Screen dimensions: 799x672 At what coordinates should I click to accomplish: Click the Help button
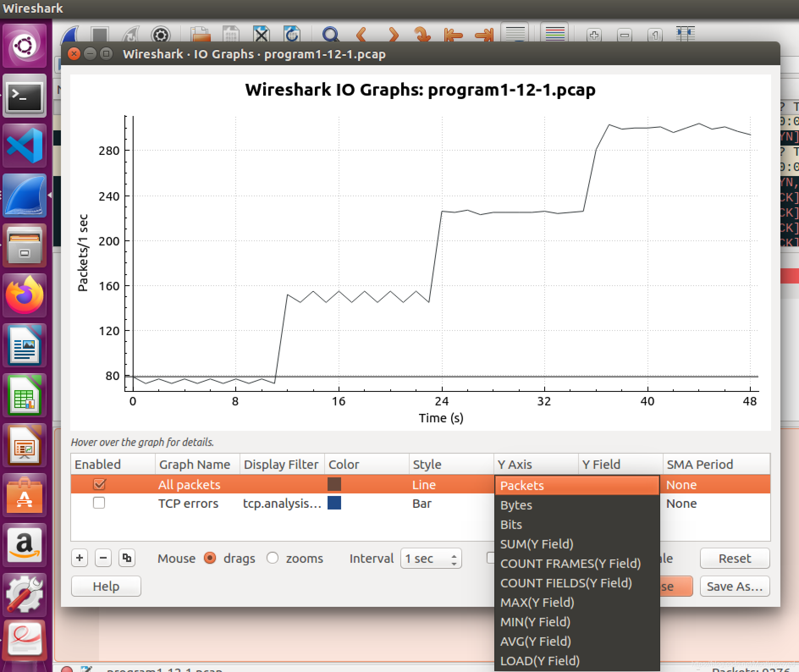pos(106,586)
